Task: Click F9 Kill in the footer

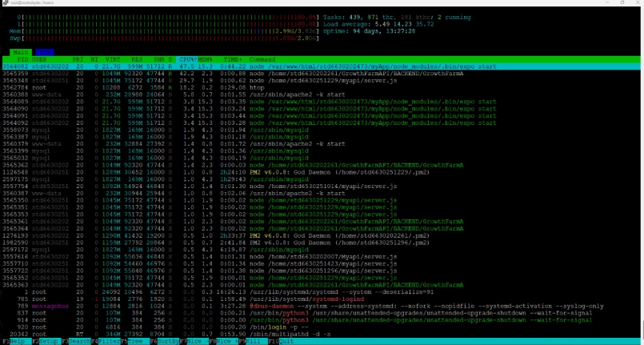Action: click(253, 341)
